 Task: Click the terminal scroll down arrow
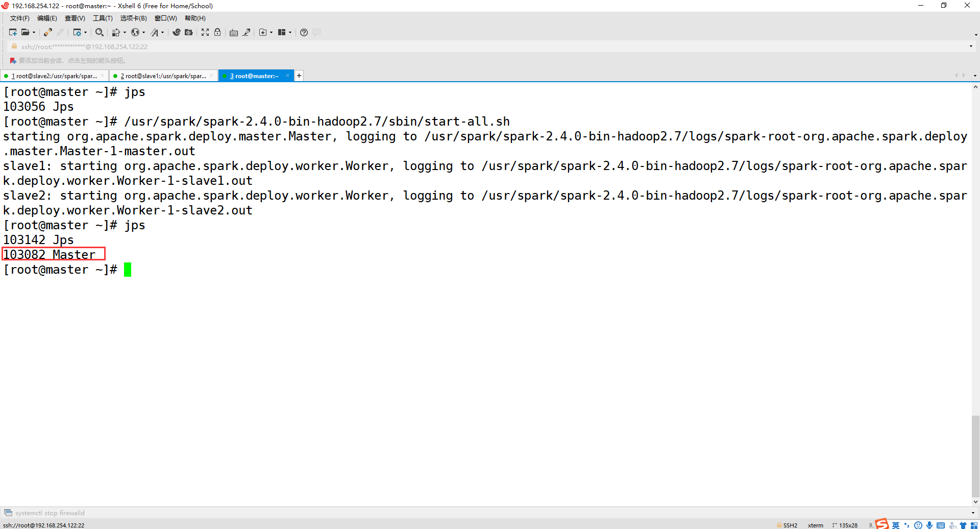point(975,502)
